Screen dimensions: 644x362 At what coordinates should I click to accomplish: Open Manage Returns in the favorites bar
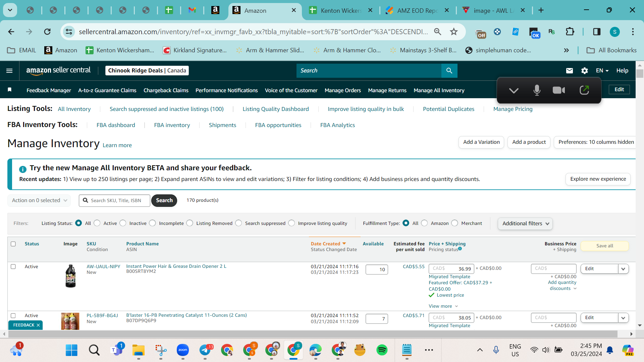[x=387, y=90]
